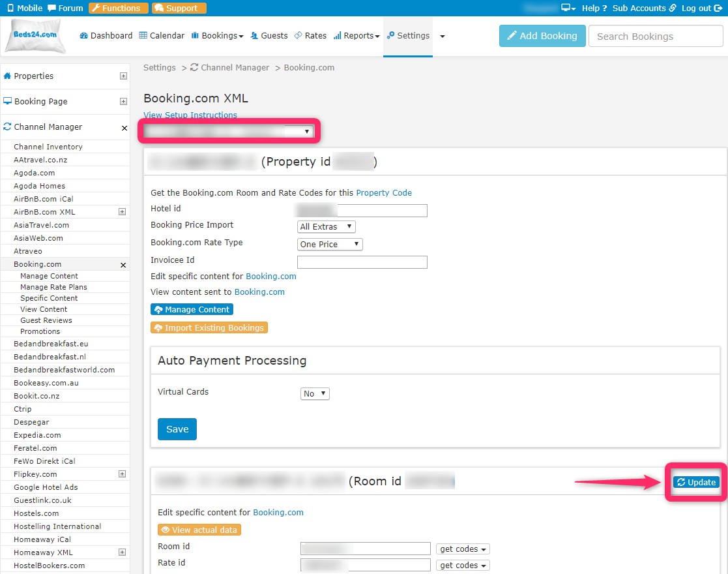Click the Properties house icon
This screenshot has height=574, width=728.
coord(7,76)
